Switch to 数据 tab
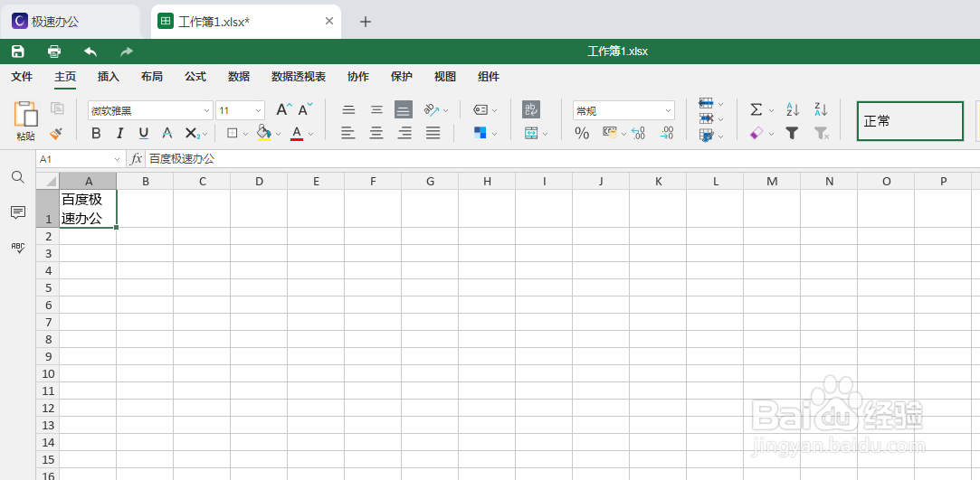Image resolution: width=980 pixels, height=480 pixels. point(239,77)
